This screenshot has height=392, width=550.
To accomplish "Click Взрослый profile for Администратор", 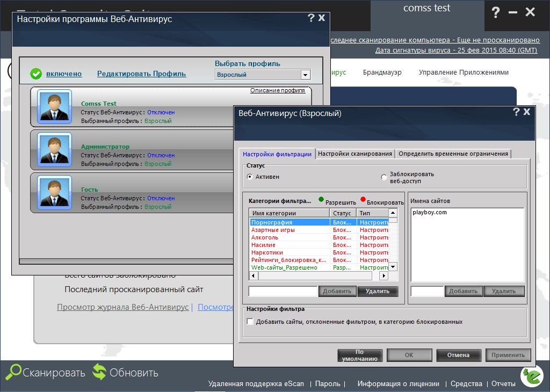I will (x=158, y=164).
